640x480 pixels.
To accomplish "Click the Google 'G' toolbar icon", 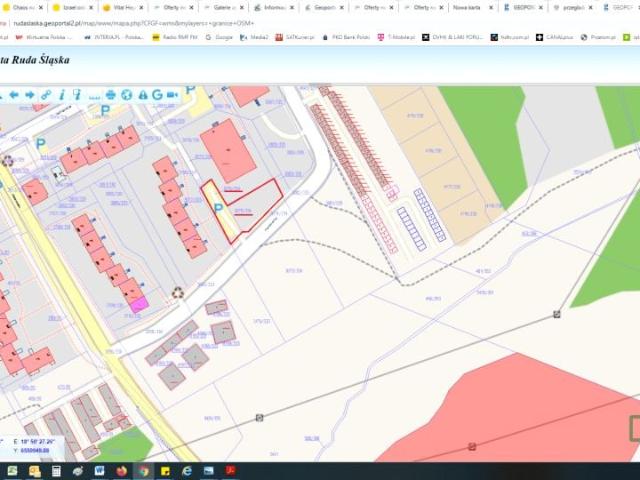I will [157, 95].
